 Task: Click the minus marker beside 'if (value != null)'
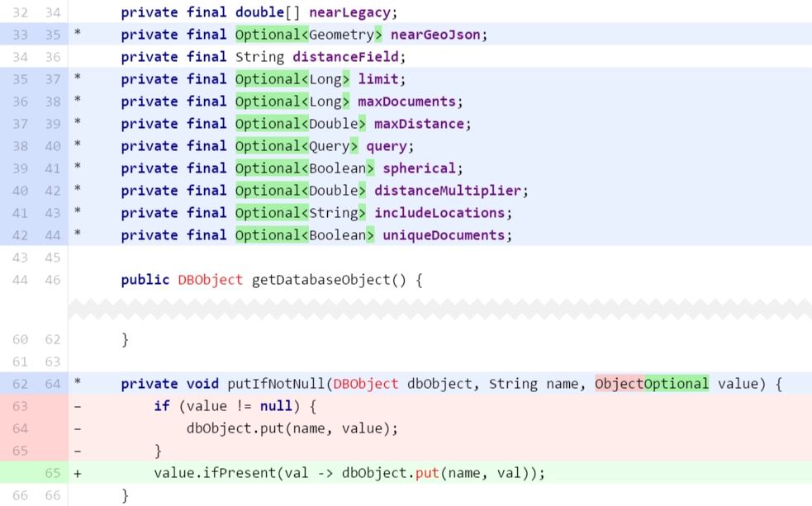77,407
